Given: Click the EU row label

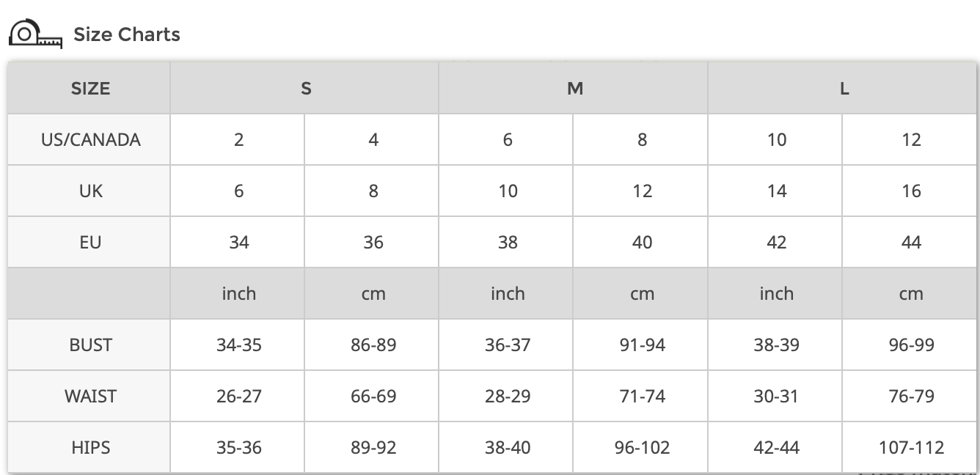Looking at the screenshot, I should tap(90, 242).
